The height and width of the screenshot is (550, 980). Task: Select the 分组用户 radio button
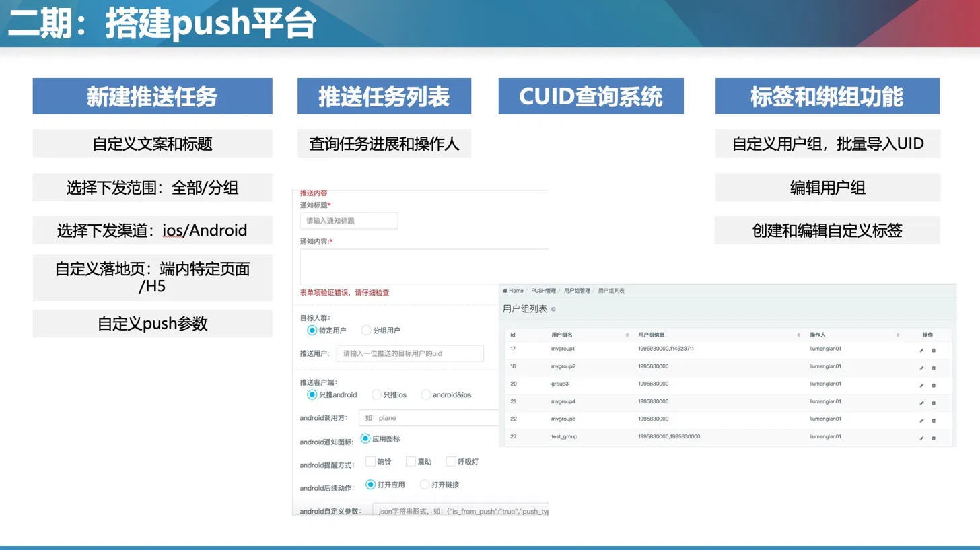[x=366, y=330]
